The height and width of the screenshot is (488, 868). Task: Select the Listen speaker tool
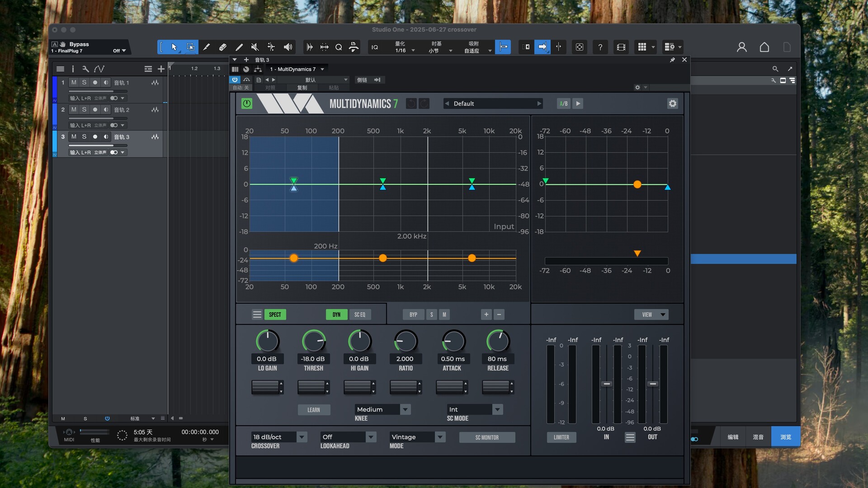(288, 47)
